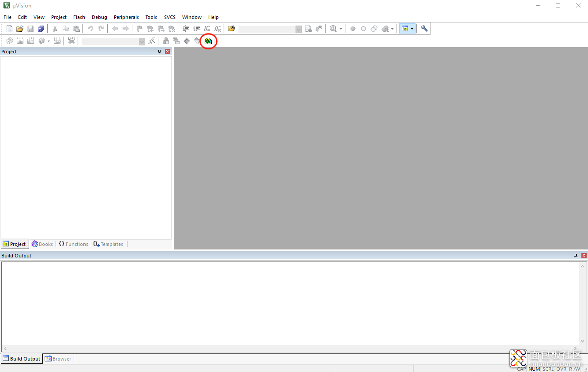
Task: Undo the last action via toolbar
Action: 90,29
